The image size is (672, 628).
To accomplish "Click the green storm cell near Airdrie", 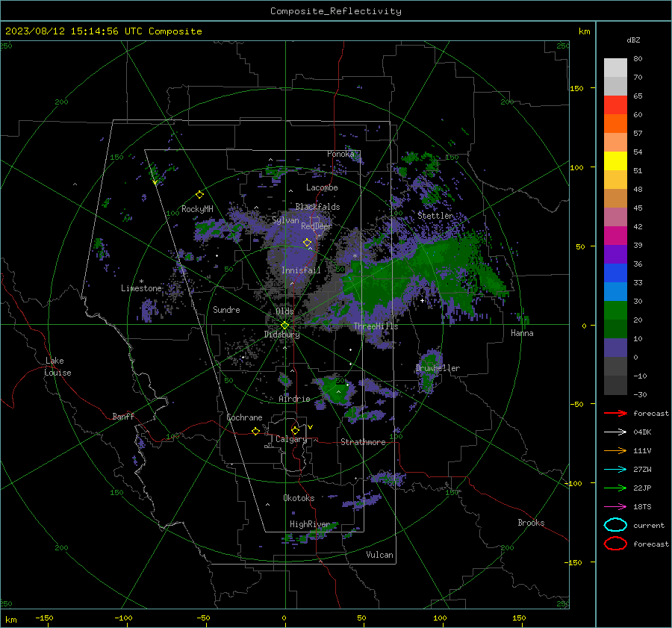I will [x=335, y=389].
